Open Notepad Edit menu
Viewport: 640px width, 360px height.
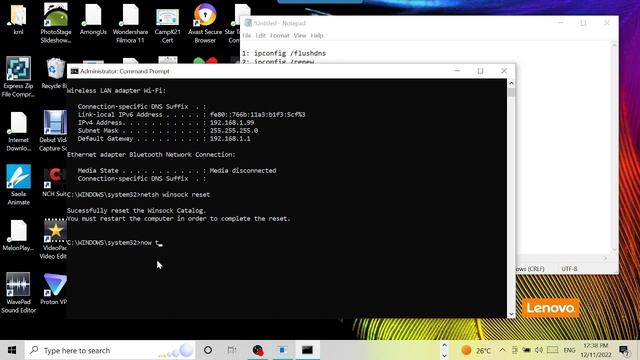click(260, 36)
